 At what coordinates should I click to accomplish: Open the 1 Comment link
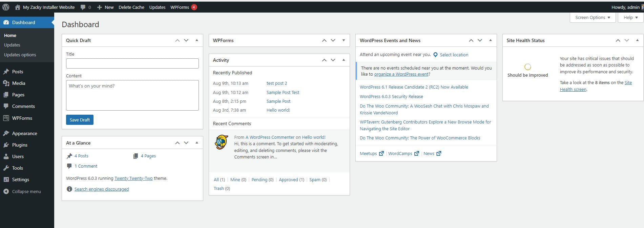(86, 166)
